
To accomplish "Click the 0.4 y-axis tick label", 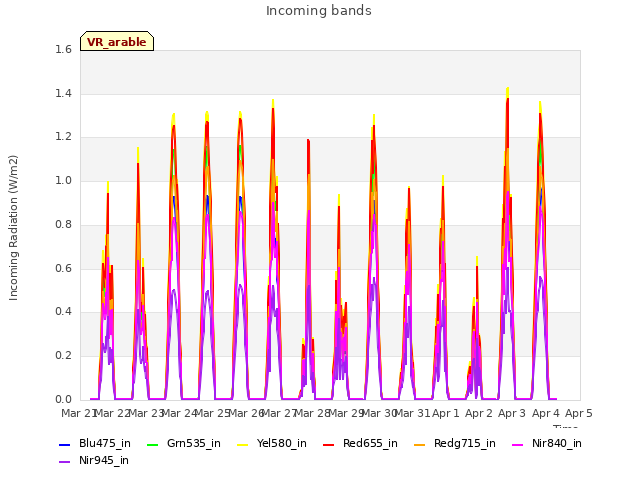I will point(64,312).
